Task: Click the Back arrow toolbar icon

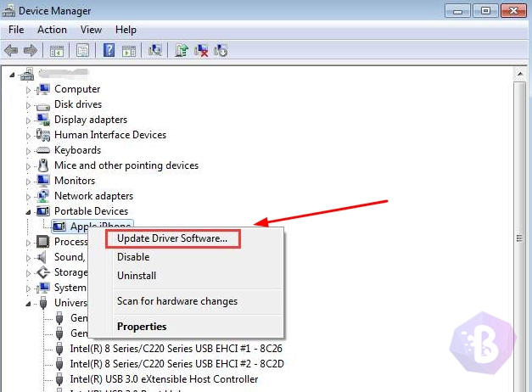Action: [x=11, y=50]
